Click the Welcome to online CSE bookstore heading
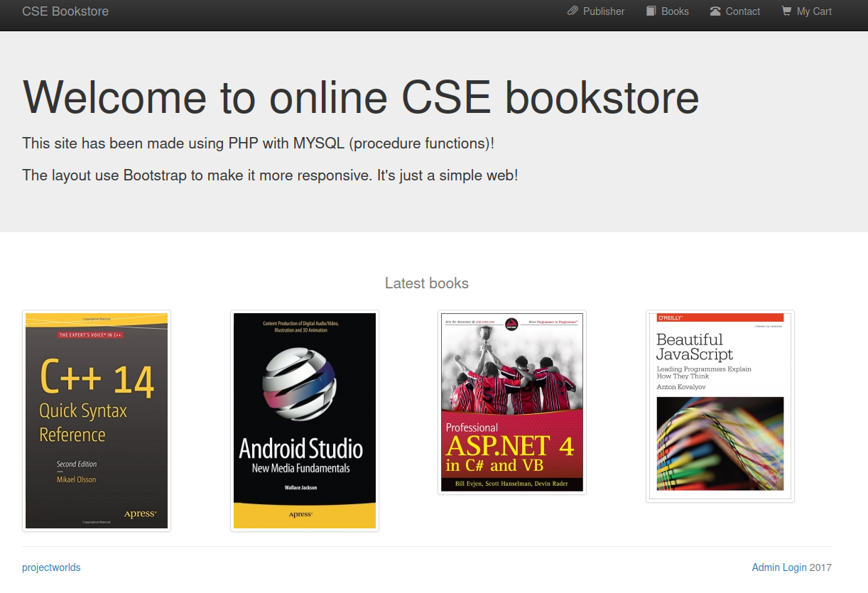The image size is (868, 593). 361,97
